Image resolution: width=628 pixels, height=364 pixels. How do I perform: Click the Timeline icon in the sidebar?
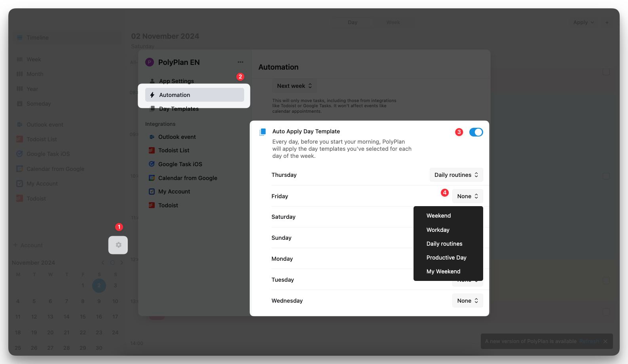pos(20,38)
